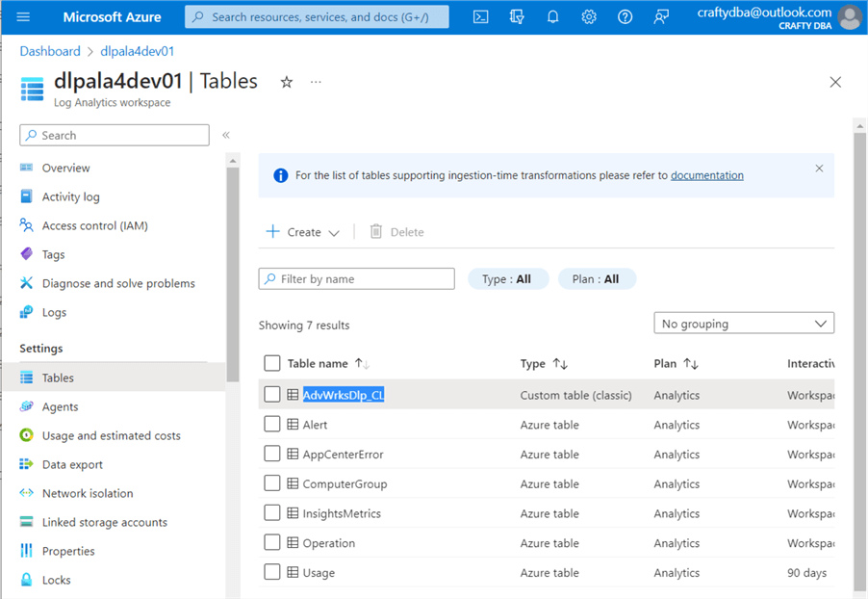Check the Alert row checkbox
The width and height of the screenshot is (868, 599).
click(271, 424)
